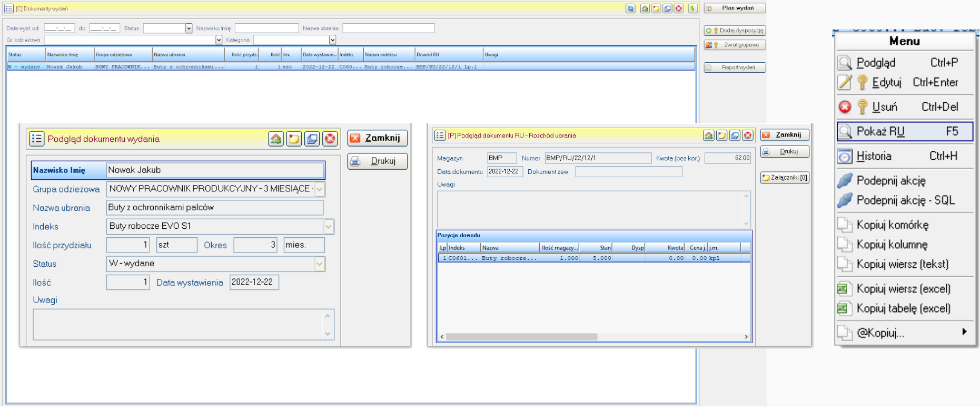
Task: Click the Załączniki [0] button
Action: click(x=785, y=178)
